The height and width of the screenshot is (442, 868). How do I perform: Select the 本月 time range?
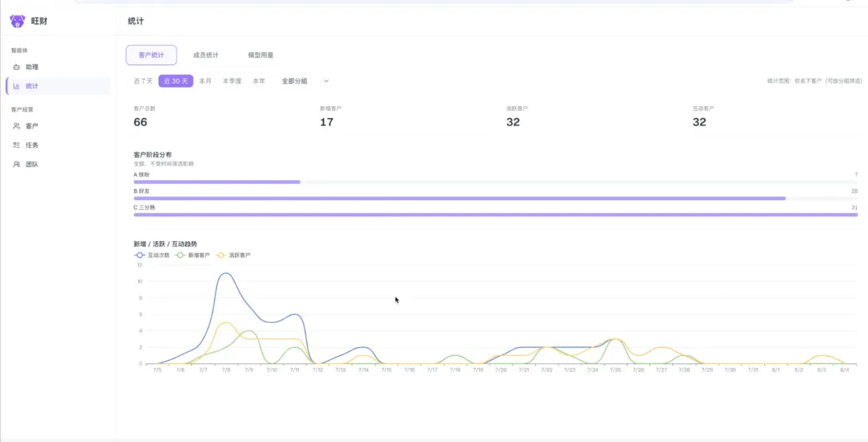coord(206,81)
